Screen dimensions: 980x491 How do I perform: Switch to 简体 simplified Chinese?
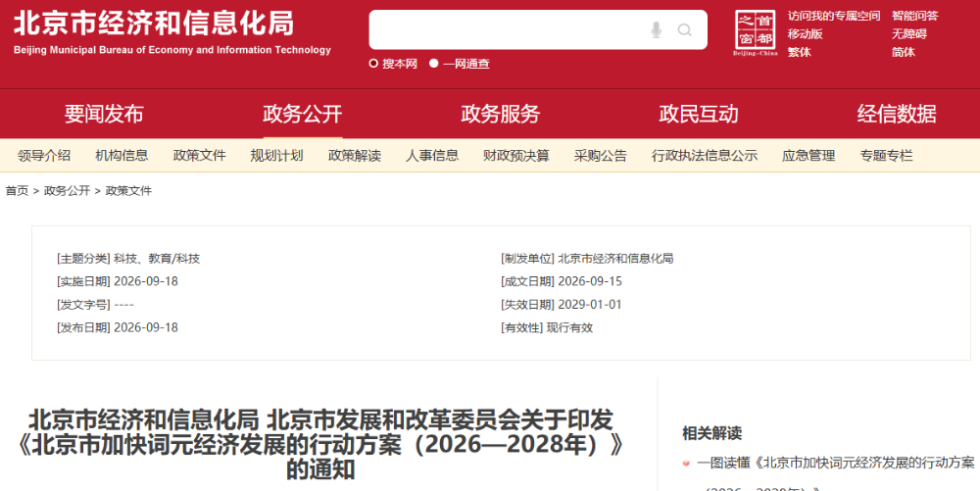coord(904,52)
